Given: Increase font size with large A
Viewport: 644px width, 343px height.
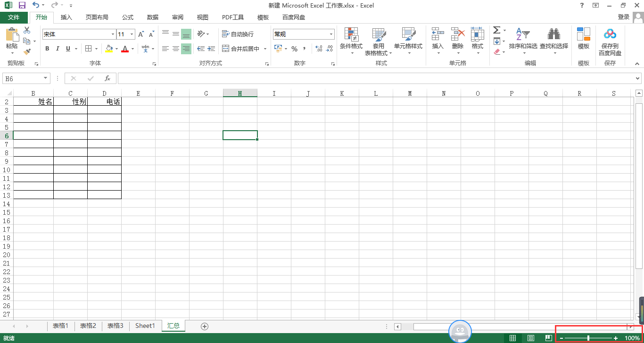Looking at the screenshot, I should [141, 34].
